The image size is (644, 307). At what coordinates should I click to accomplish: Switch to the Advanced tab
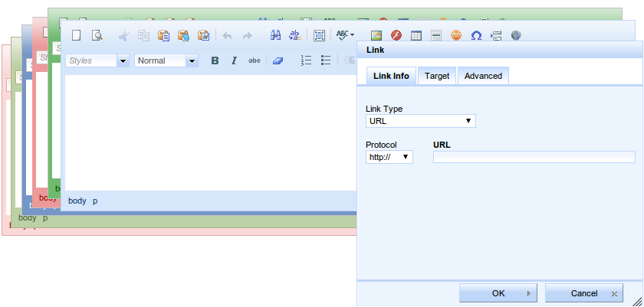pyautogui.click(x=483, y=76)
